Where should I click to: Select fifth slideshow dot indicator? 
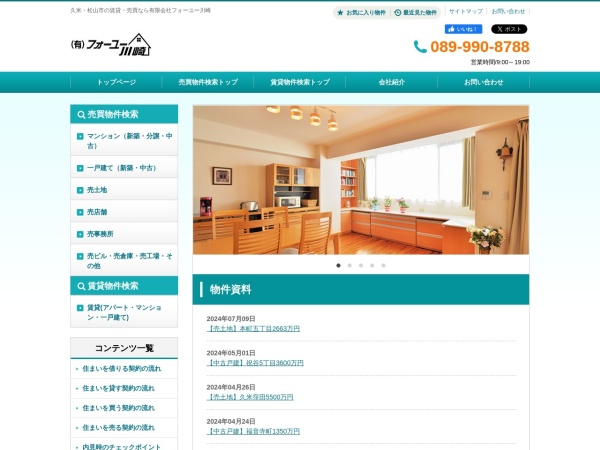coord(383,266)
